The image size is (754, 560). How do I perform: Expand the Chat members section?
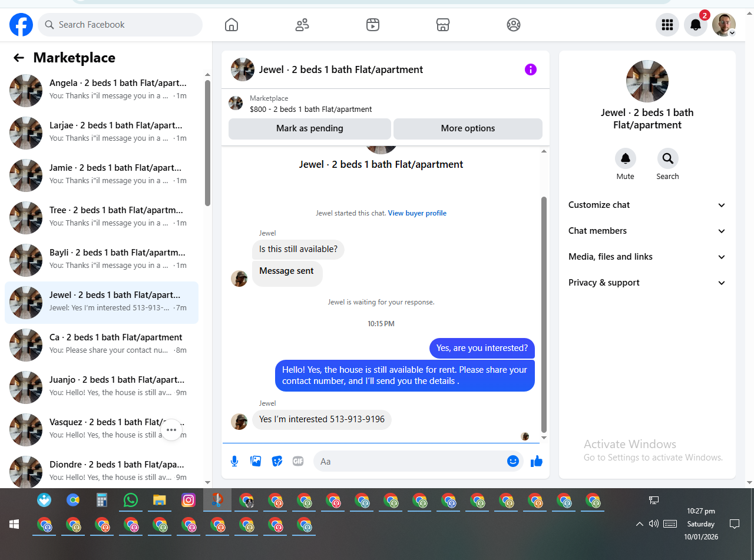click(x=647, y=231)
